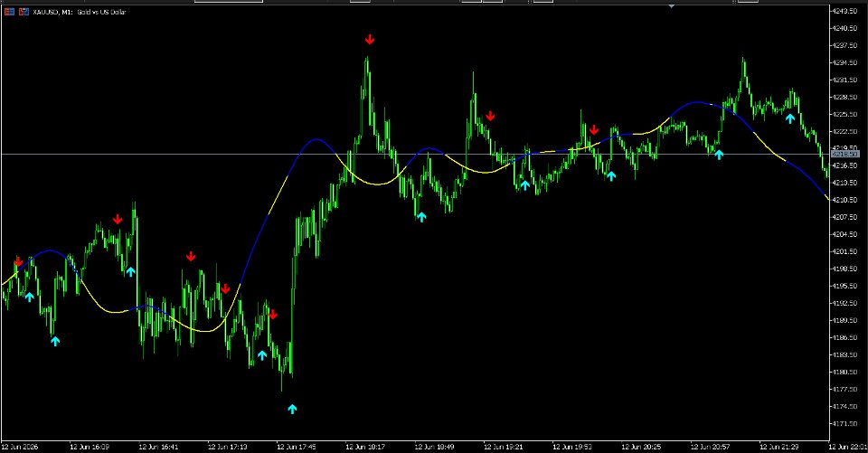
Task: Click the price scale value 4222.50
Action: (845, 131)
